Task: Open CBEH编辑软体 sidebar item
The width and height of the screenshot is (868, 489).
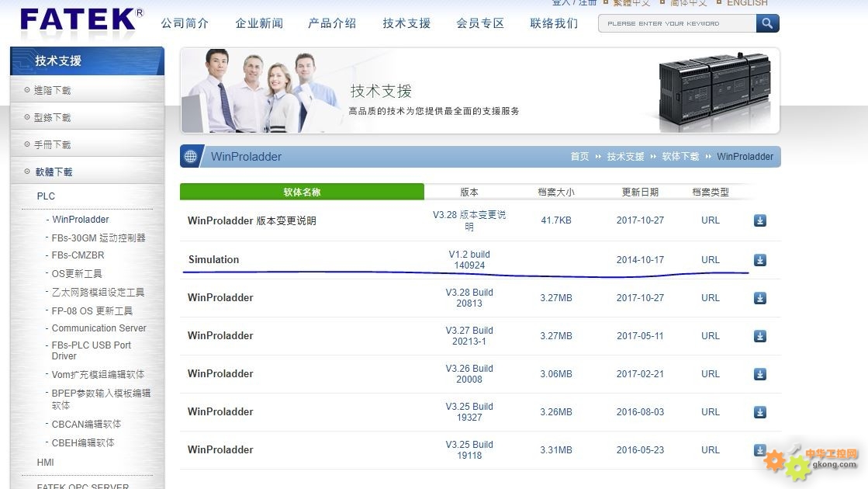Action: [x=83, y=442]
